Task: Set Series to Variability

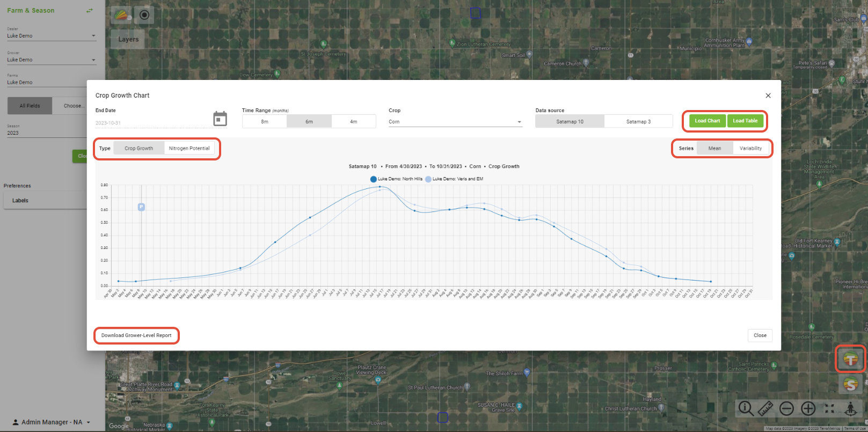Action: (x=750, y=148)
